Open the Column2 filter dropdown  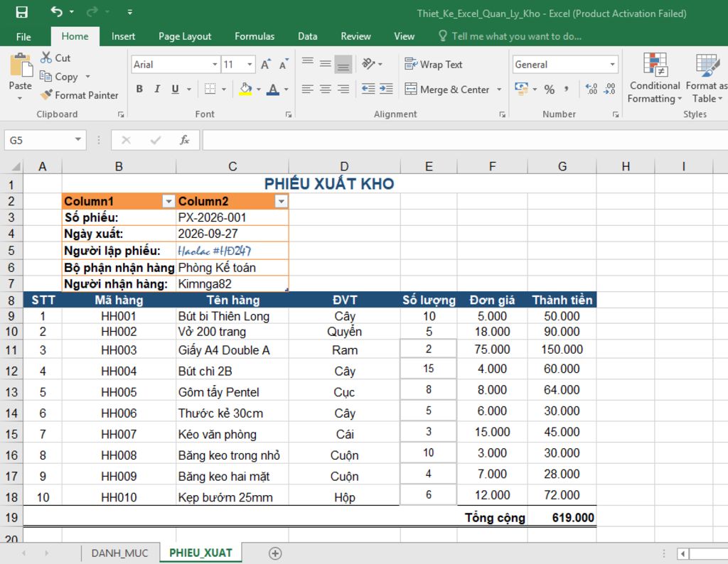coord(281,201)
